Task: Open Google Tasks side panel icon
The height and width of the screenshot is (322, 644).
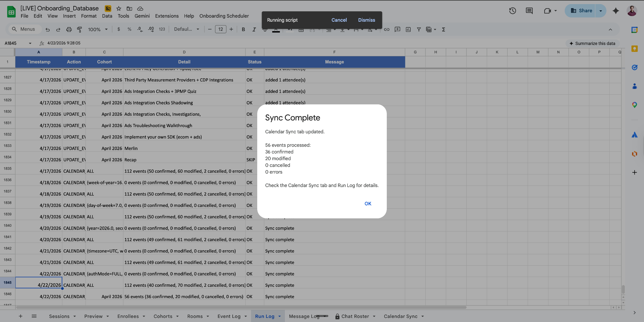Action: coord(635,67)
